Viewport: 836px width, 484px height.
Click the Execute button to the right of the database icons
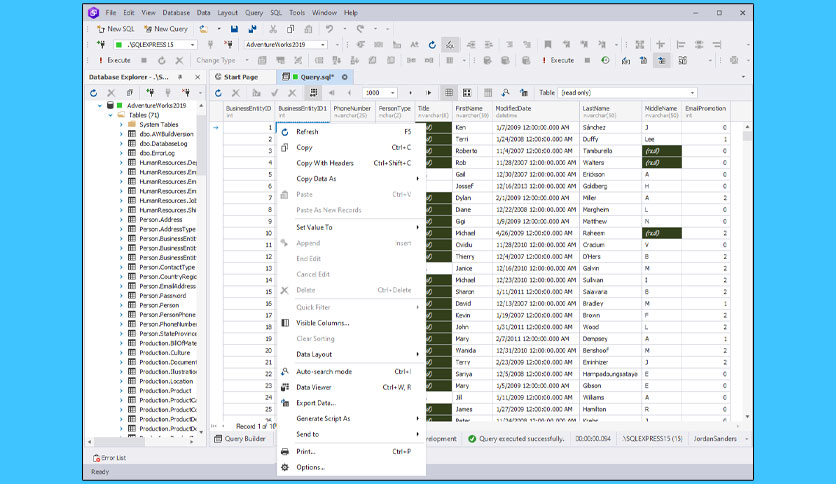pos(558,60)
